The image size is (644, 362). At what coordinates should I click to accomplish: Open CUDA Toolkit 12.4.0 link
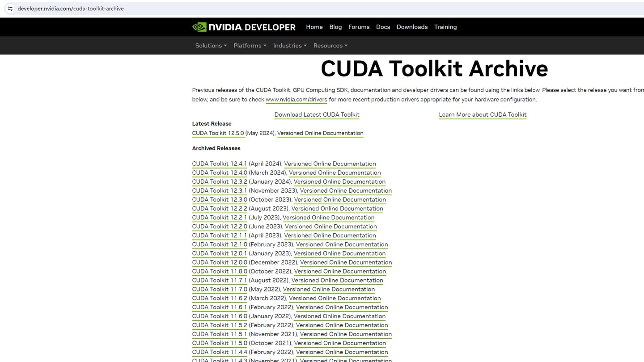click(220, 173)
